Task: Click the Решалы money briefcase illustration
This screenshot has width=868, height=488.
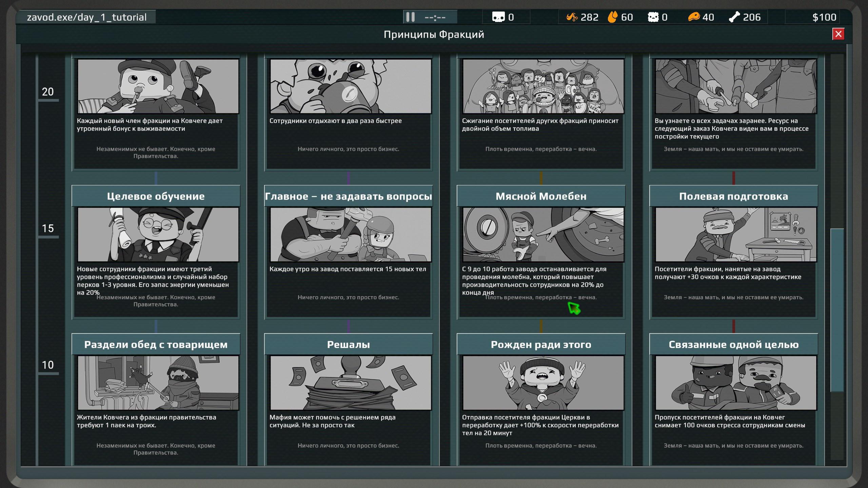Action: click(351, 383)
